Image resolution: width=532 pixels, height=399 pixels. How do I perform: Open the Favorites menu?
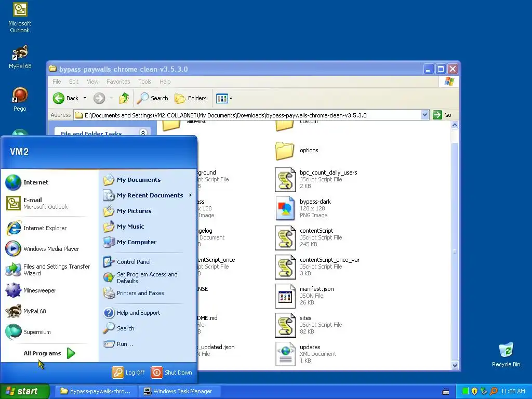pyautogui.click(x=118, y=82)
